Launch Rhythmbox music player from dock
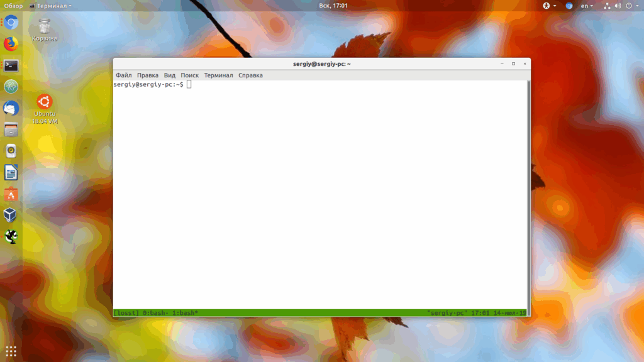 (x=11, y=151)
